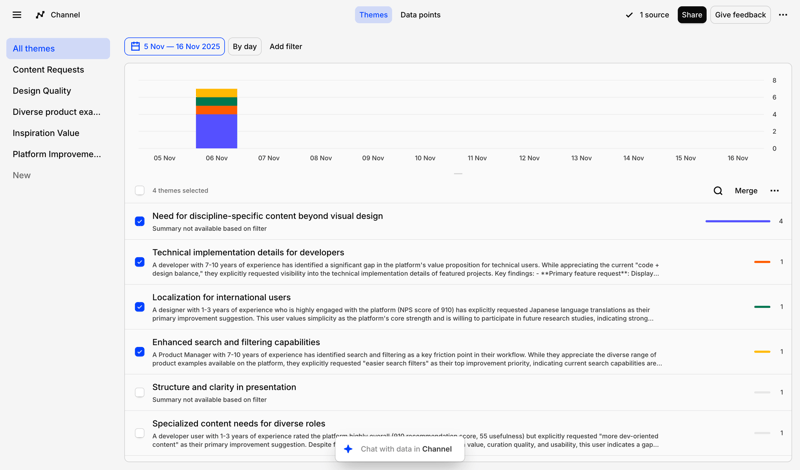Image resolution: width=800 pixels, height=470 pixels.
Task: Open the hamburger menu
Action: click(x=17, y=15)
